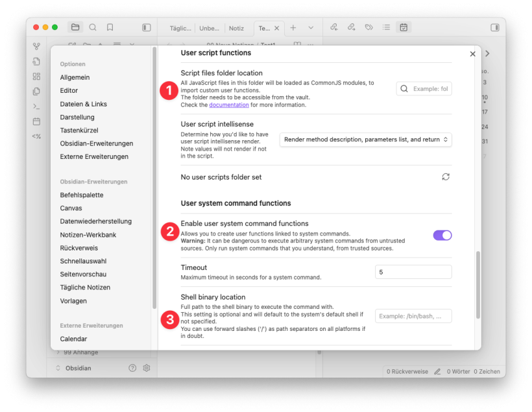Open Obsidian-Erweiterungen settings section

point(97,143)
